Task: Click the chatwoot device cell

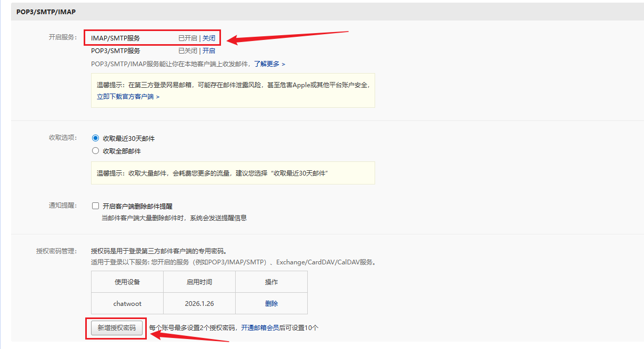Action: [x=127, y=303]
